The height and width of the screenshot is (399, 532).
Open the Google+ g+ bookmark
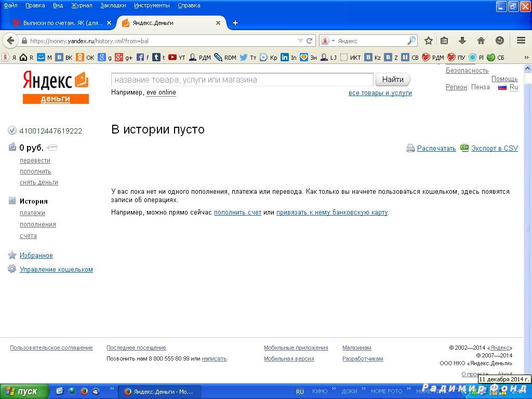pos(124,57)
